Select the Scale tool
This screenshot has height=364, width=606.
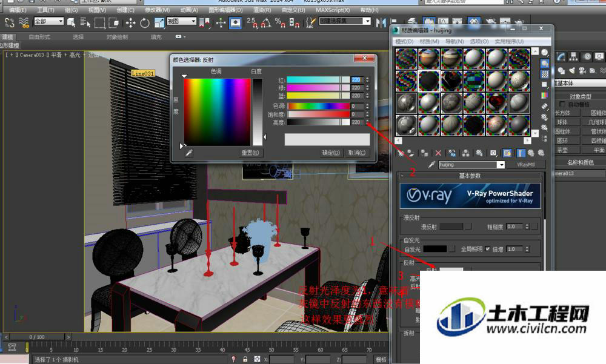click(x=159, y=23)
